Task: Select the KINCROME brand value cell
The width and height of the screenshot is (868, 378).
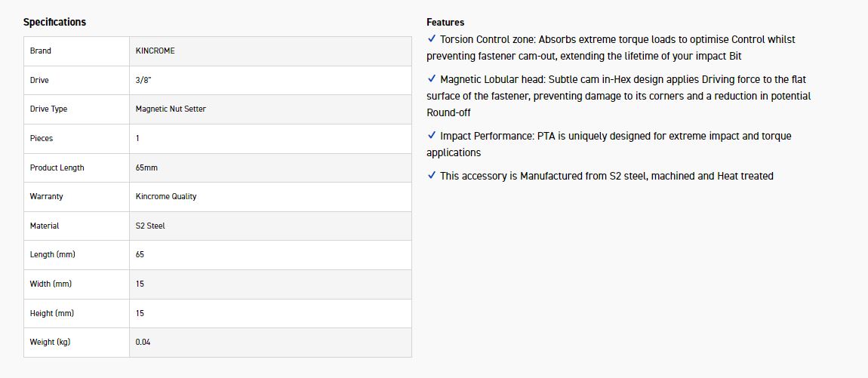Action: pos(155,51)
